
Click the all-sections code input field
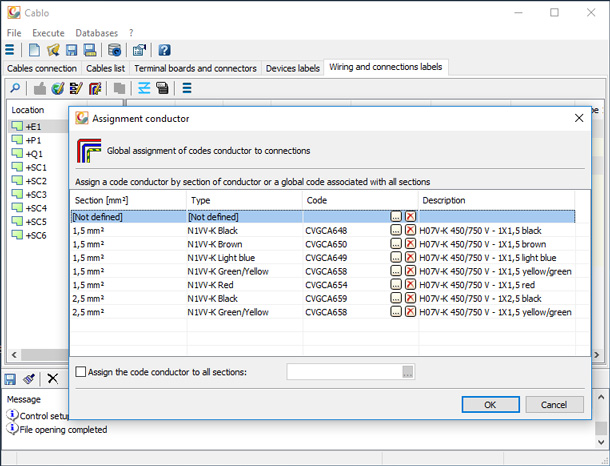[344, 372]
